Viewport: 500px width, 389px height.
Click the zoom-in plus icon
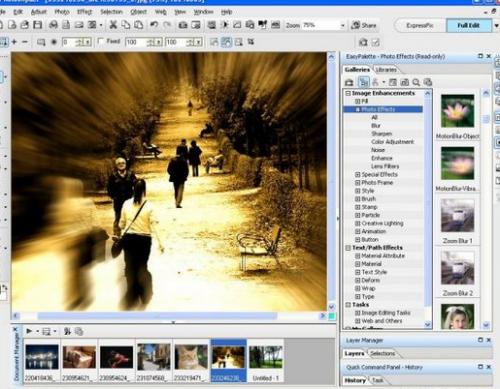(x=14, y=42)
